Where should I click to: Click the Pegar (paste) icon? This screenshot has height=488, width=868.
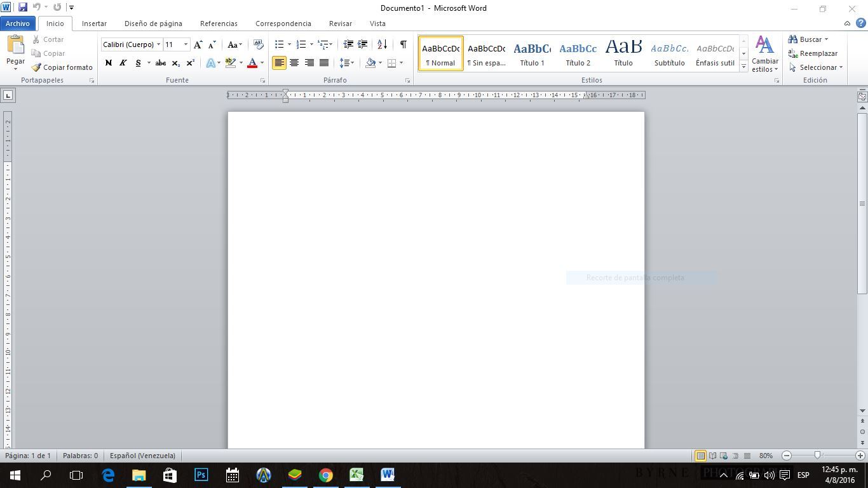click(15, 46)
